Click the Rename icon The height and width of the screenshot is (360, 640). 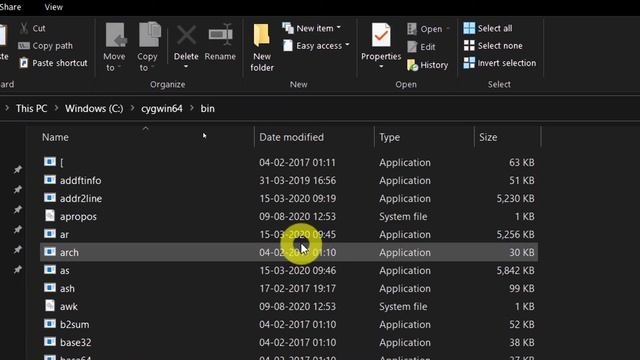pos(220,35)
